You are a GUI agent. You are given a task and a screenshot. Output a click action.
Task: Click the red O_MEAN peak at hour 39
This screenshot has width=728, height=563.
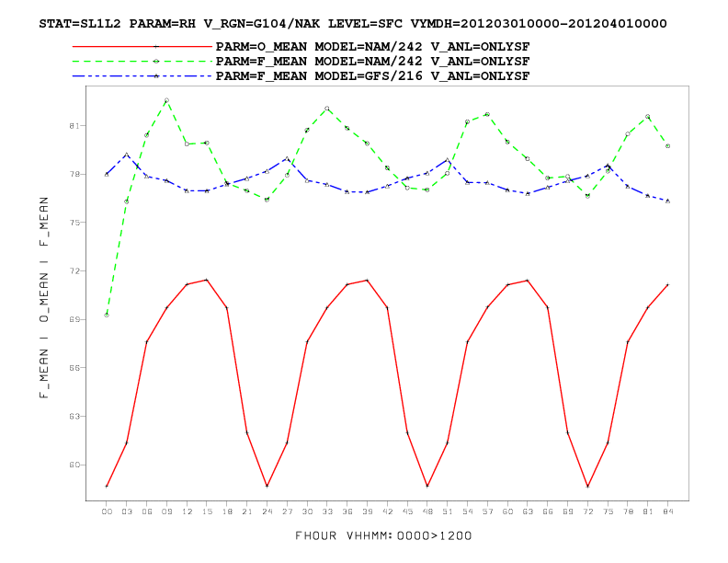[x=368, y=280]
